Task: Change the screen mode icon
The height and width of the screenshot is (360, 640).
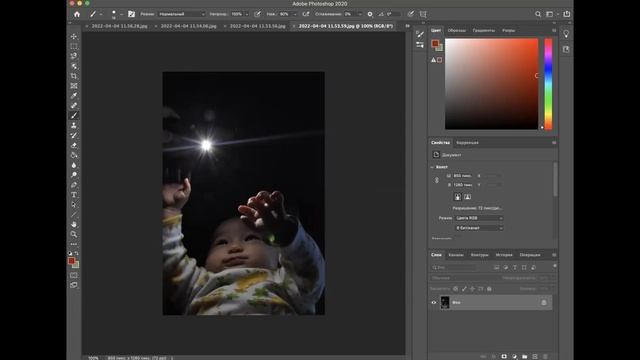Action: point(74,285)
